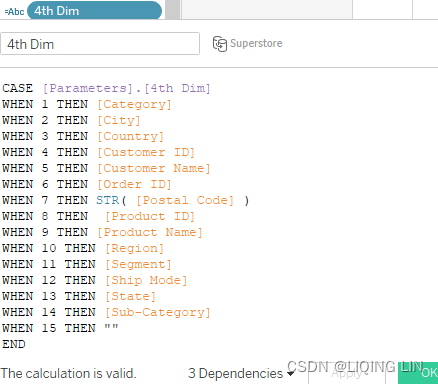Click the END keyword in formula
Screen dimensions: 438x384
[x=14, y=344]
